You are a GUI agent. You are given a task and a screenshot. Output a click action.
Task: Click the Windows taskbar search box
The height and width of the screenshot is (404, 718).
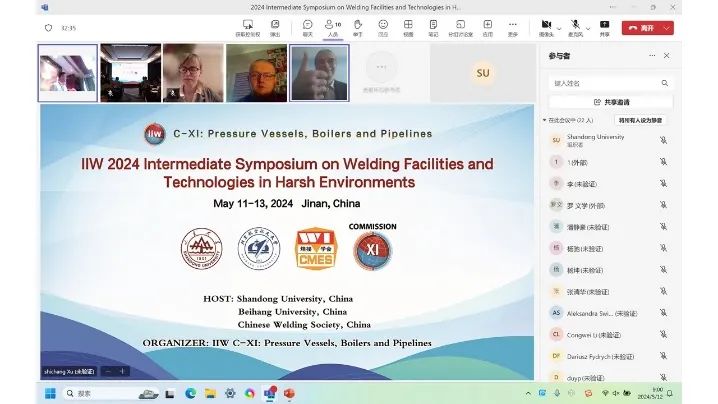(x=110, y=393)
